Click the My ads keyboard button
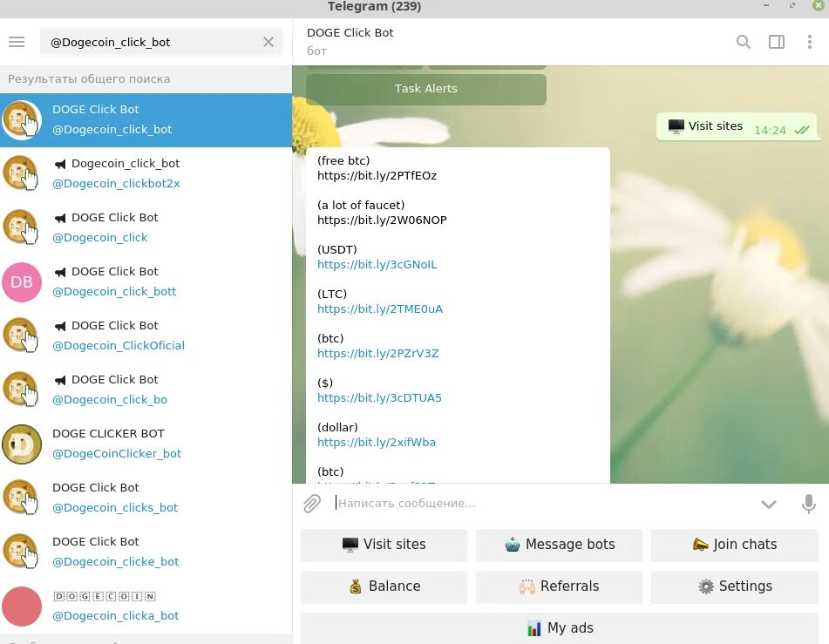829x644 pixels. (560, 628)
